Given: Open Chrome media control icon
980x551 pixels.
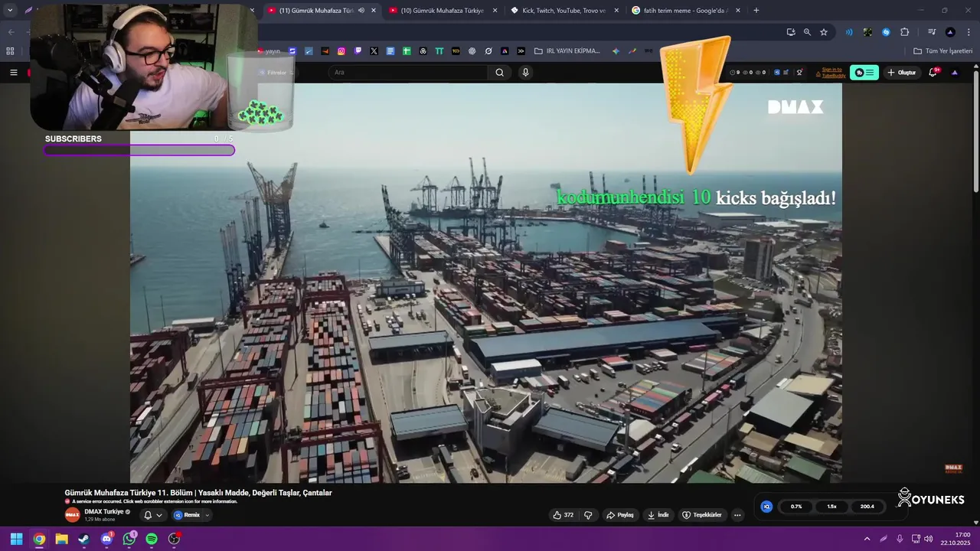Looking at the screenshot, I should tap(931, 32).
